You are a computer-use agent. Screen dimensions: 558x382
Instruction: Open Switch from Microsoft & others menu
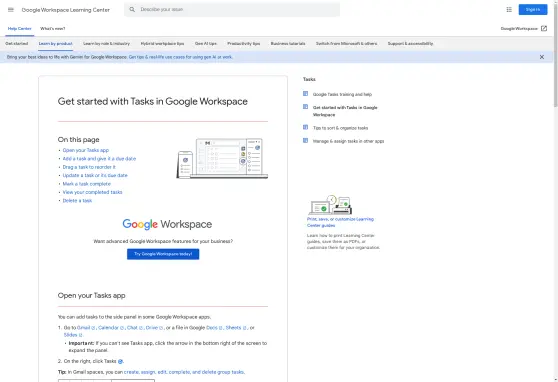click(x=346, y=43)
